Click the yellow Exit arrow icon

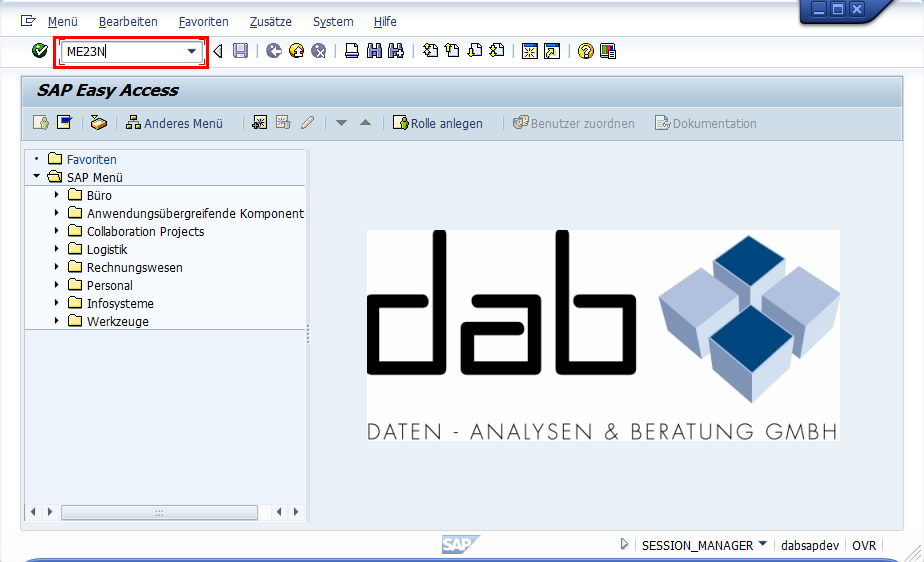click(296, 51)
